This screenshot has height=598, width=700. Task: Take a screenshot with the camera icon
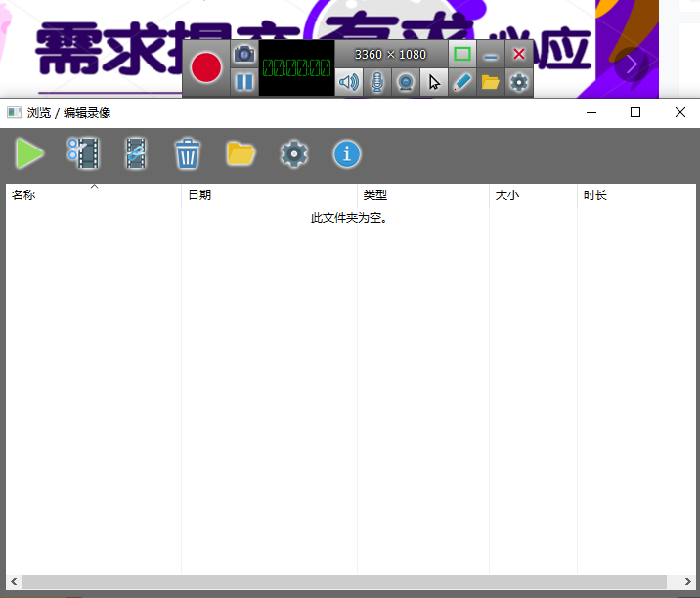pos(244,55)
